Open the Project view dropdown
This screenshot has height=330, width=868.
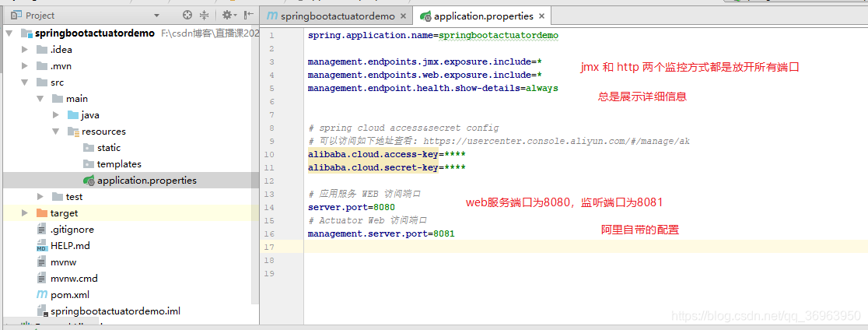[156, 16]
